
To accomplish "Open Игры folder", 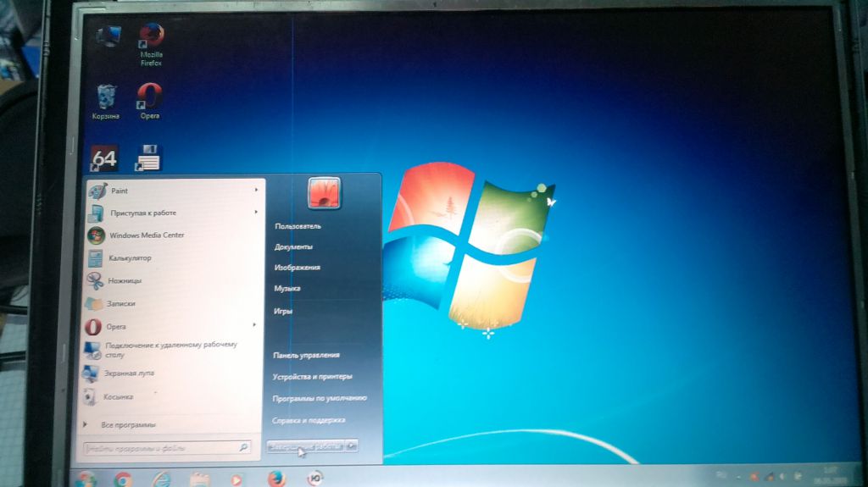I will pos(283,311).
